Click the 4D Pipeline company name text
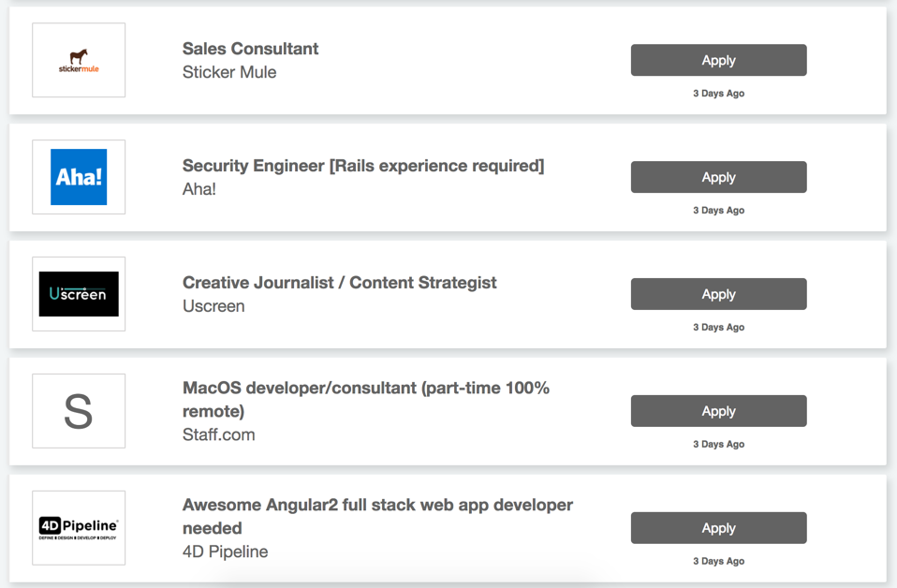The height and width of the screenshot is (588, 897). click(x=225, y=551)
